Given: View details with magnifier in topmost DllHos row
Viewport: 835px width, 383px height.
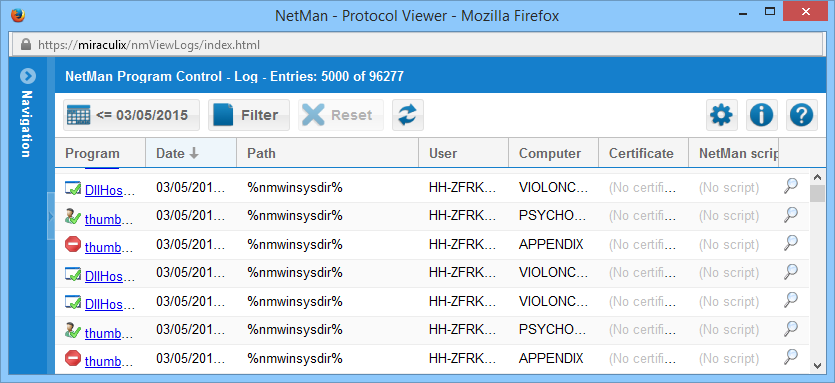Looking at the screenshot, I should 791,186.
